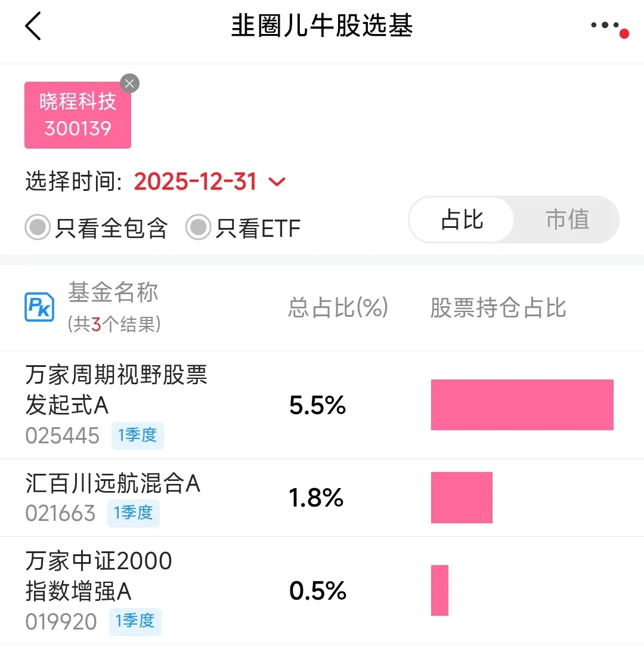This screenshot has width=644, height=648.
Task: Sort by 总占比(%) column header
Action: 338,308
